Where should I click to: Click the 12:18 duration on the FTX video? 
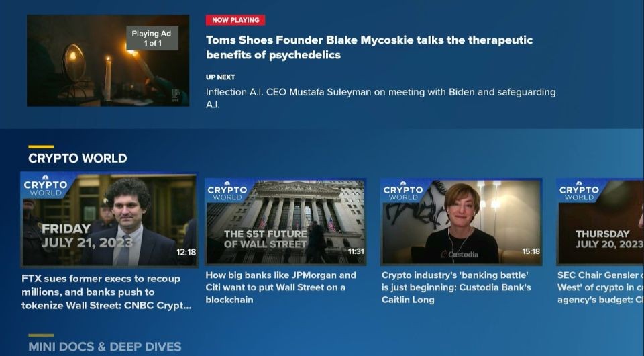coord(186,252)
